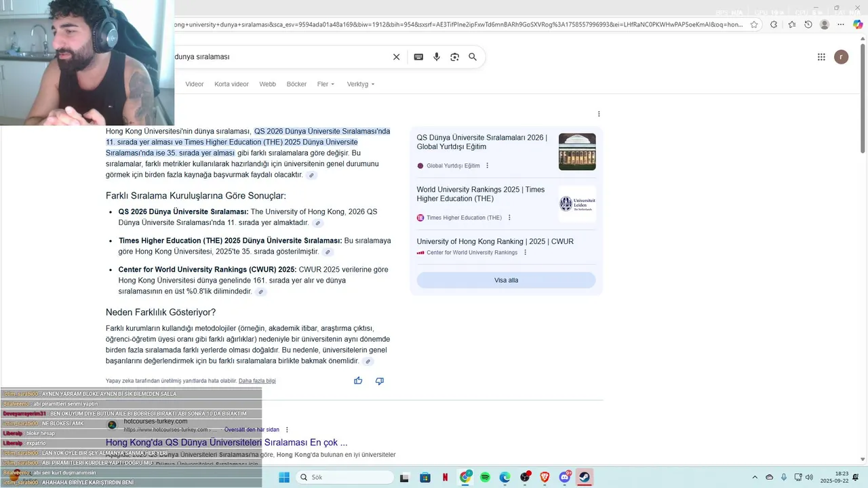Open 'Hong Kong'da QS Dünya Üniversiteleri Sıralaması' result

[x=226, y=443]
